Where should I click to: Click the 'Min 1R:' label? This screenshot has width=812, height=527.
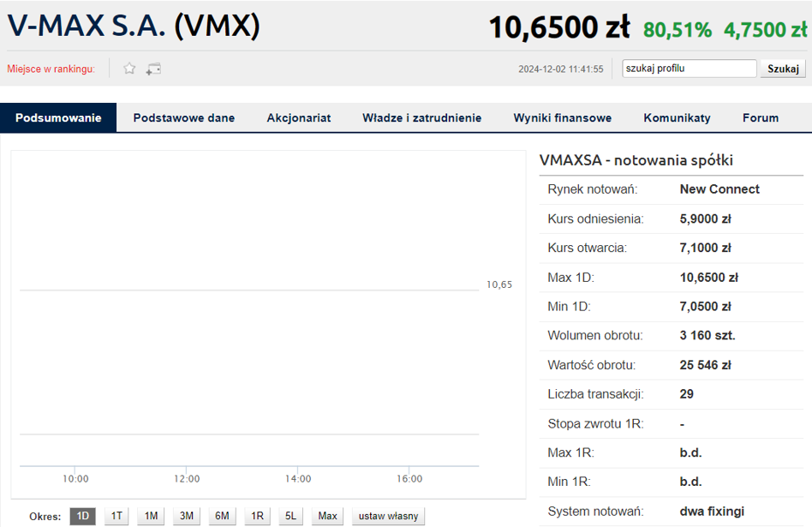pyautogui.click(x=569, y=482)
